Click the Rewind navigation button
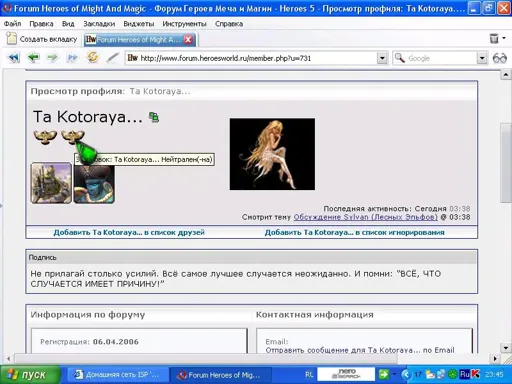The height and width of the screenshot is (384, 512). point(14,58)
